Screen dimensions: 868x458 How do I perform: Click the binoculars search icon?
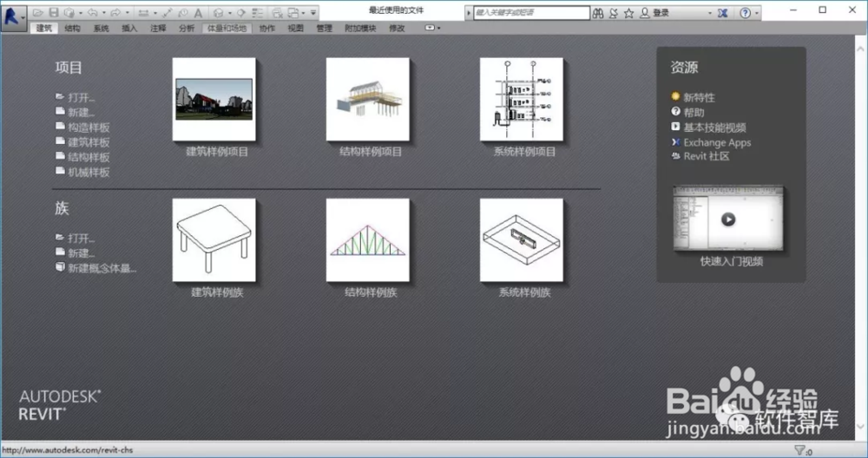click(598, 13)
